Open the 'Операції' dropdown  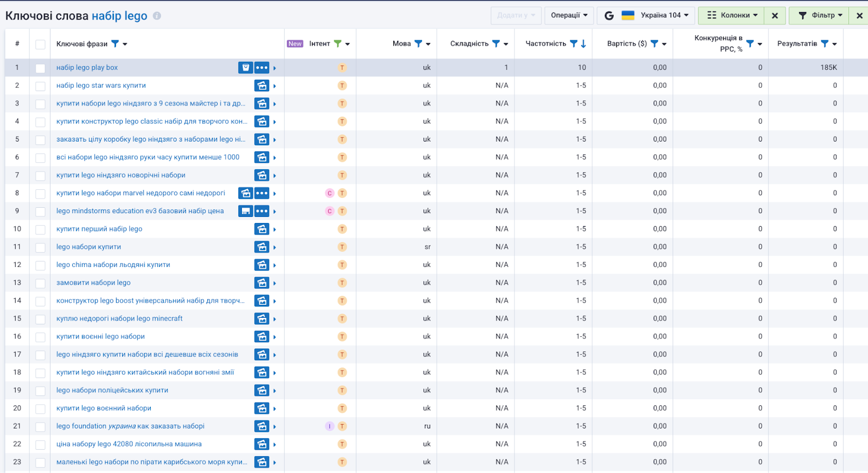point(569,15)
